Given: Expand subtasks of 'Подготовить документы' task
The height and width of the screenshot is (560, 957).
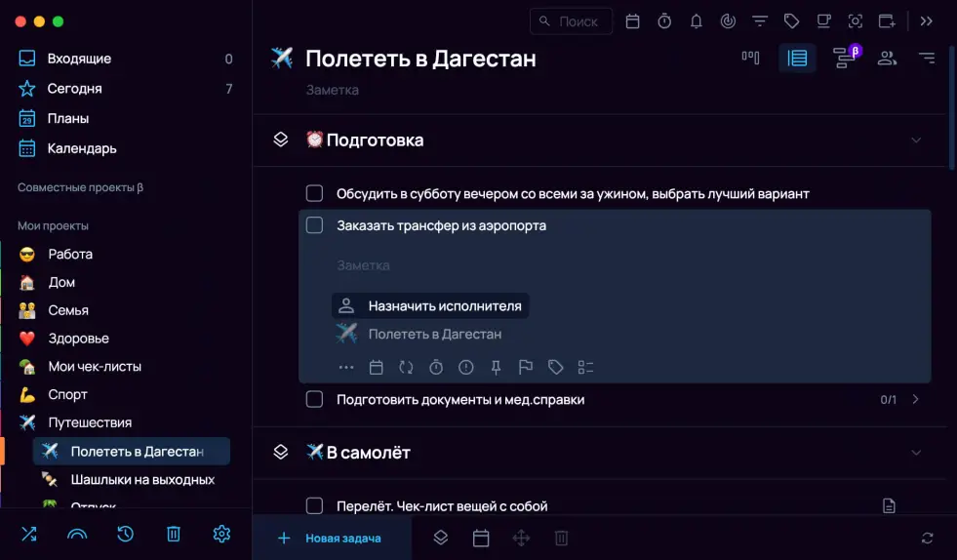Looking at the screenshot, I should [916, 399].
